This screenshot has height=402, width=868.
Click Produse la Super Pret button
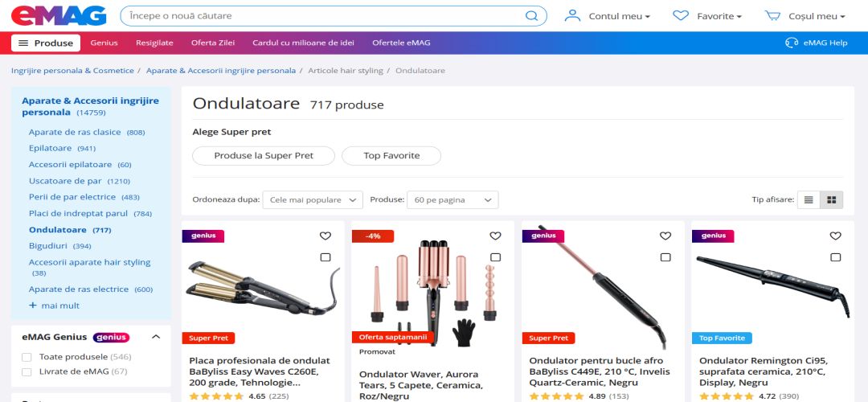(x=264, y=156)
